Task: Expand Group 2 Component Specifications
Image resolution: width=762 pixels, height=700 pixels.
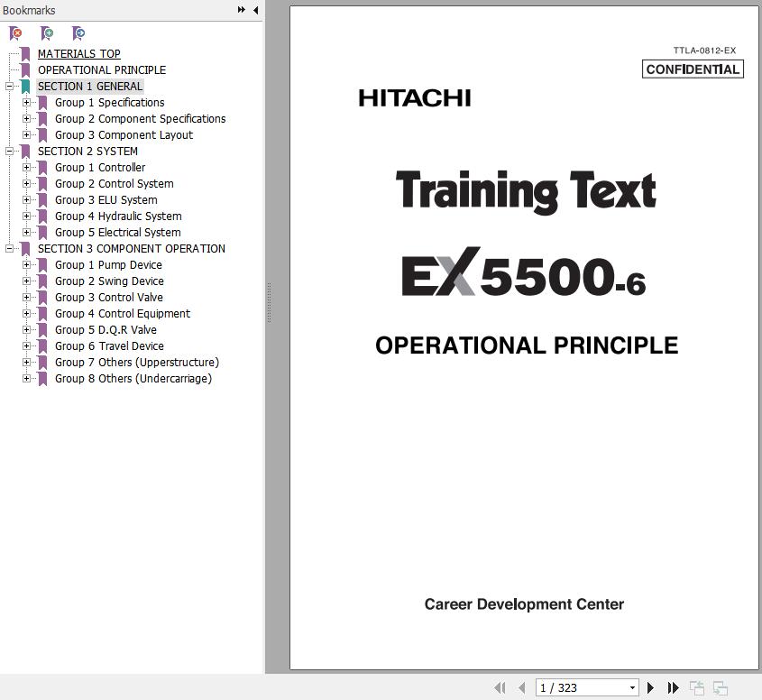Action: click(x=26, y=118)
